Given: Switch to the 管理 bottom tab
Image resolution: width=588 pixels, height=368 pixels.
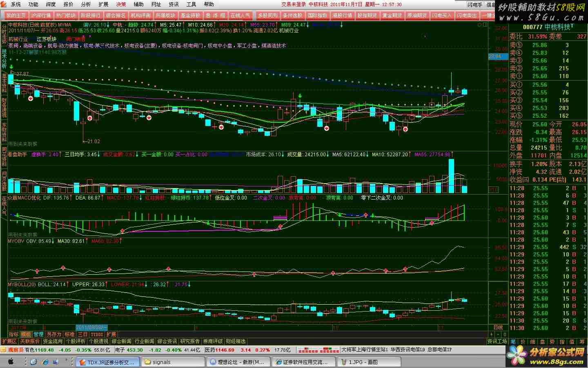Looking at the screenshot, I should point(38,334).
